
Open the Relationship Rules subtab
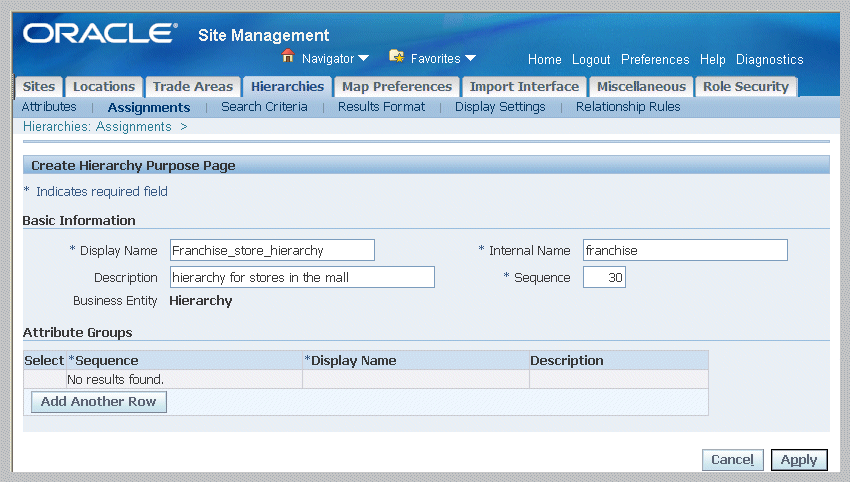click(628, 107)
